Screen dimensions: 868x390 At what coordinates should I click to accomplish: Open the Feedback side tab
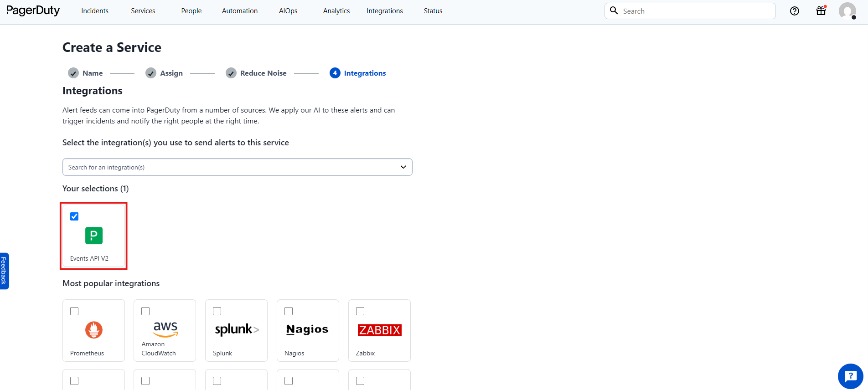point(4,271)
